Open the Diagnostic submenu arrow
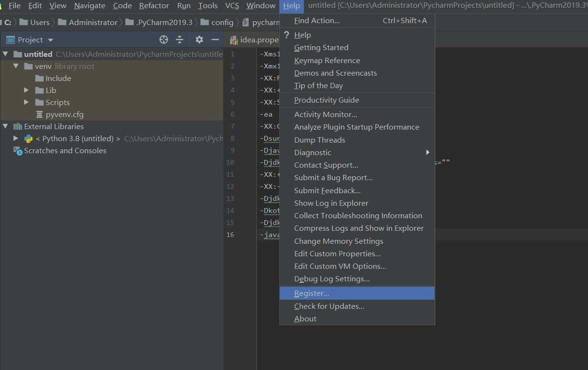The width and height of the screenshot is (588, 370). click(x=427, y=152)
